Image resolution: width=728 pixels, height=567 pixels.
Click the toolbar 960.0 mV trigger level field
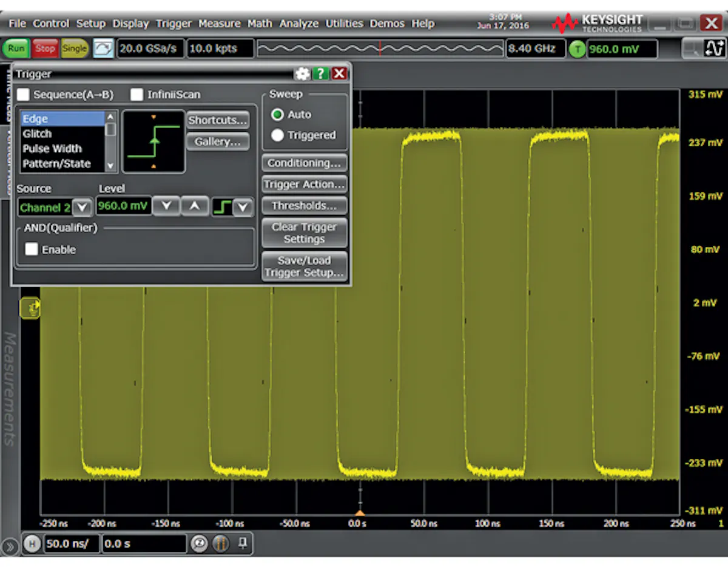(x=622, y=49)
